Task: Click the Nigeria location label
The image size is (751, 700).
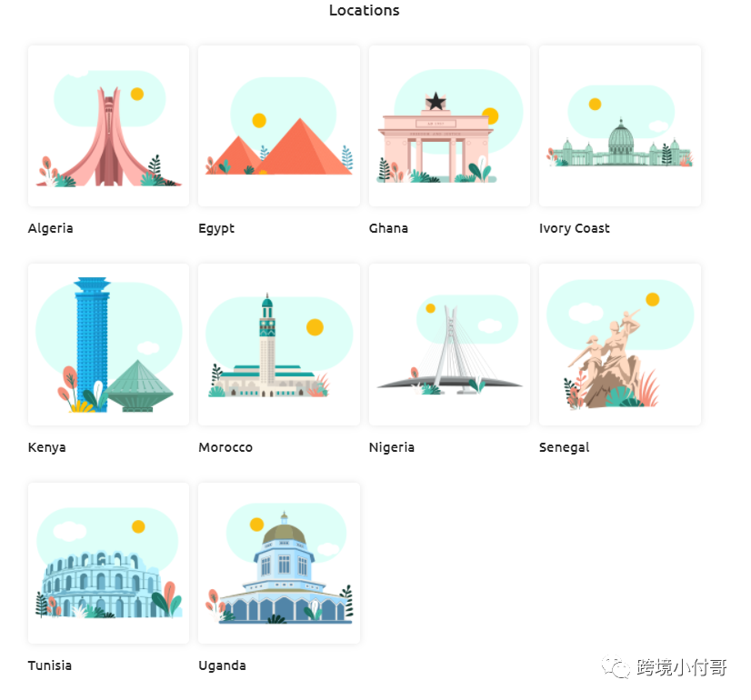Action: 391,447
